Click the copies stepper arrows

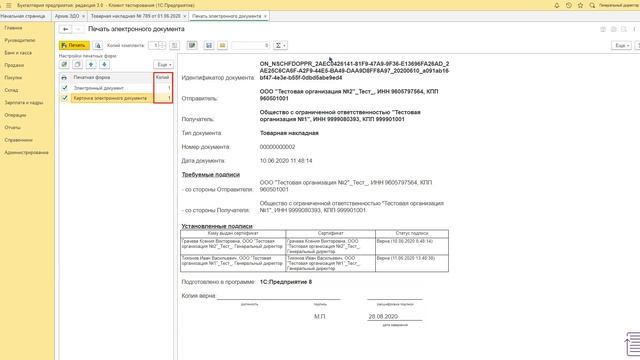tap(162, 45)
